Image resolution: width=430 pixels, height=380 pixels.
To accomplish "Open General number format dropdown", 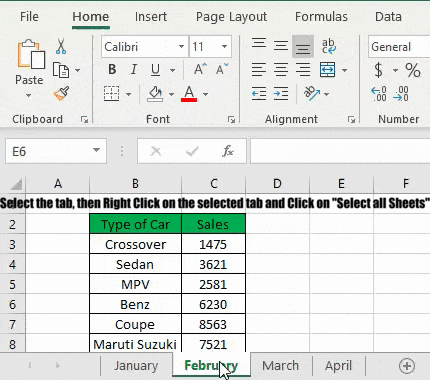I will pyautogui.click(x=399, y=47).
